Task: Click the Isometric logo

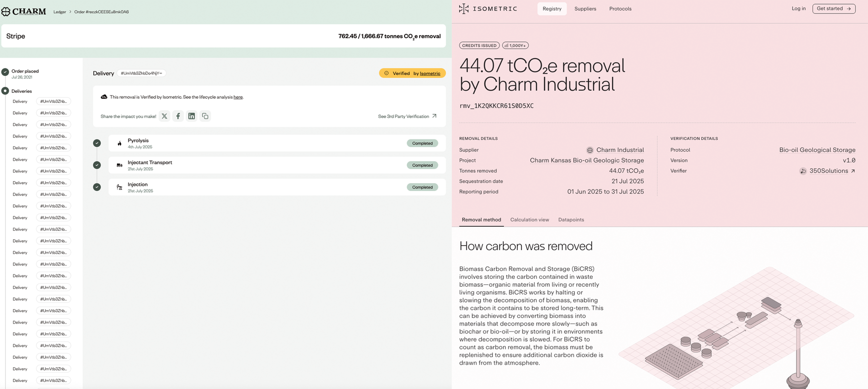Action: coord(488,9)
